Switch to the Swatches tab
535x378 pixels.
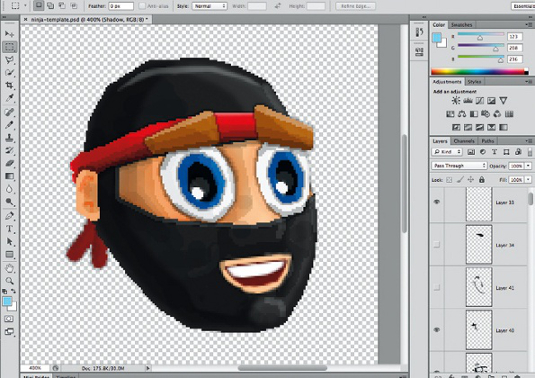(461, 25)
